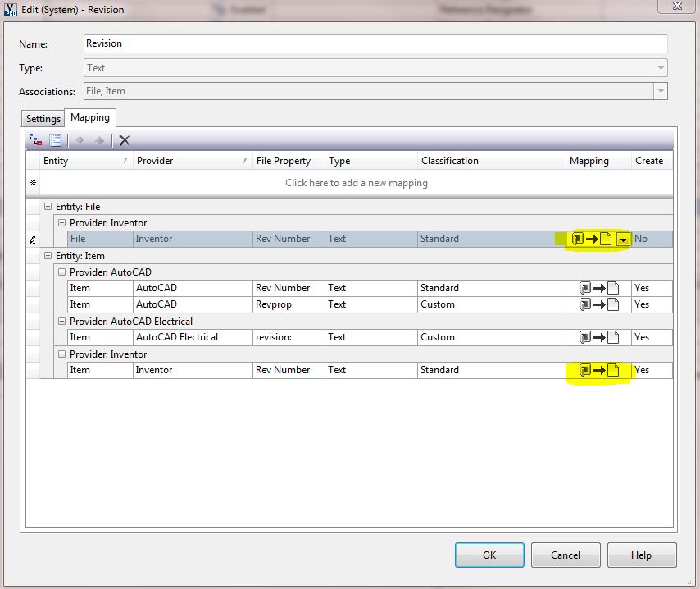
Task: Click the mapping icon for AutoCAD Electrical revision row
Action: click(x=600, y=337)
